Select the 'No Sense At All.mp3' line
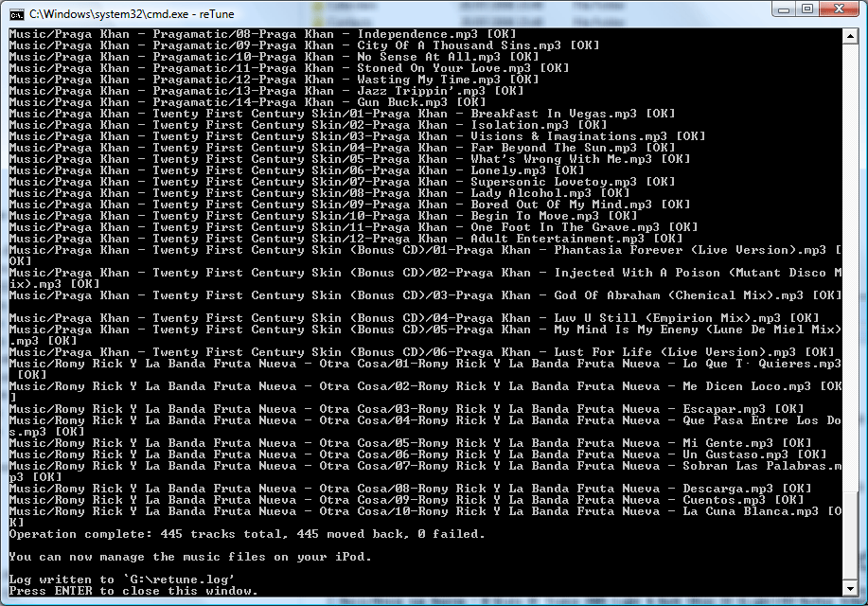This screenshot has height=606, width=868. [x=274, y=57]
